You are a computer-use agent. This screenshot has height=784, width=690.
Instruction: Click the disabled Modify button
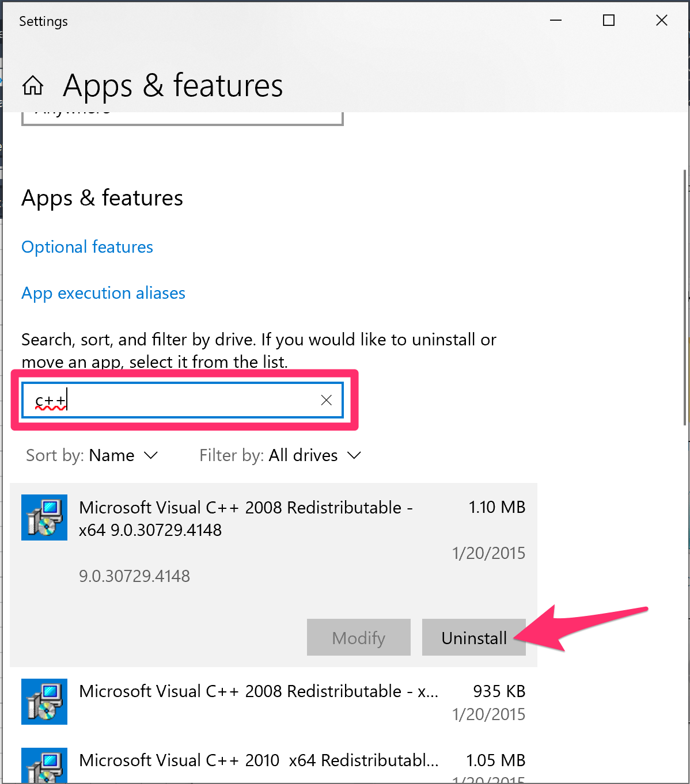pos(358,637)
